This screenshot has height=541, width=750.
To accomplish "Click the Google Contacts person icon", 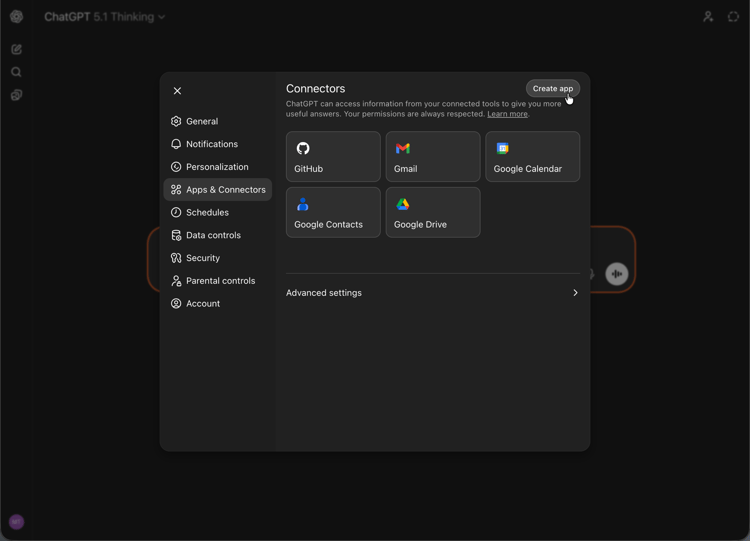I will pyautogui.click(x=302, y=204).
